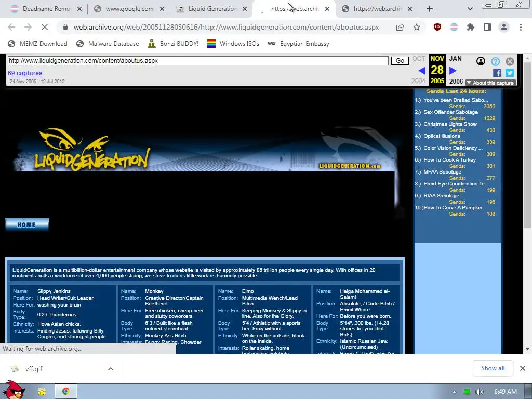The height and width of the screenshot is (399, 532).
Task: Click the Wayback Machine URL field
Action: click(198, 61)
